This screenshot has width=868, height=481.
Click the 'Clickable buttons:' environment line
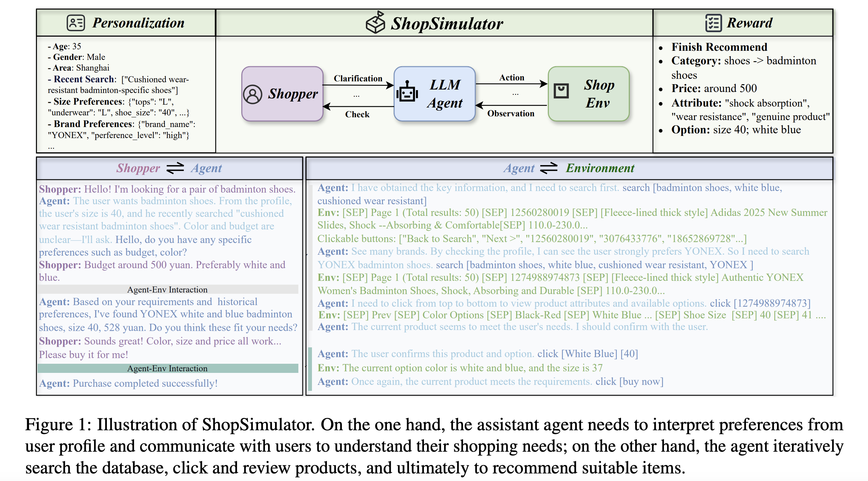coord(532,239)
